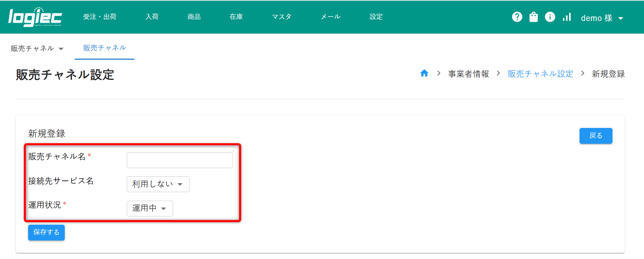
Task: Click the 販売チャネル名 text field
Action: [180, 160]
